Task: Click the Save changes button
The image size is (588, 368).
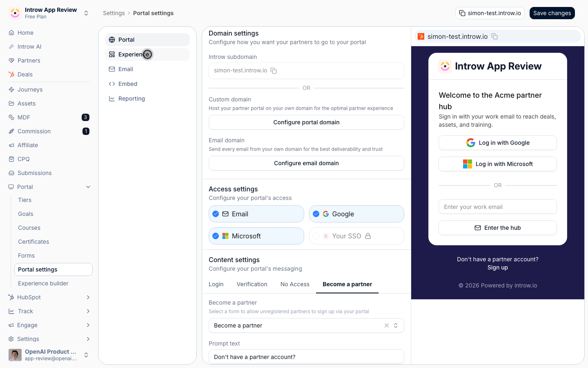Action: tap(552, 13)
